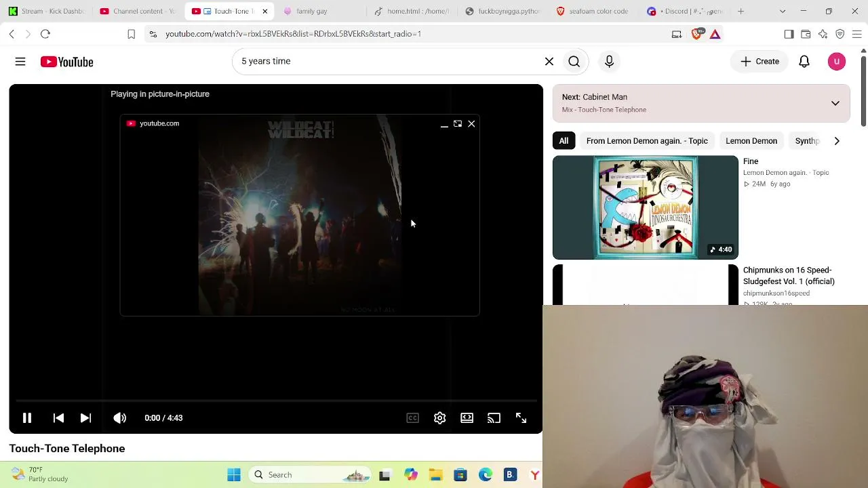
Task: Open the account avatar menu
Action: click(837, 62)
